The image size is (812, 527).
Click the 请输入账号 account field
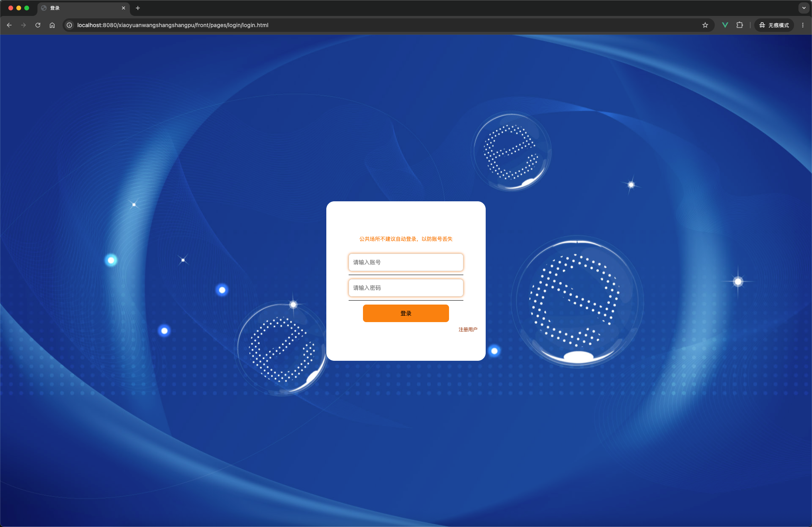point(406,262)
